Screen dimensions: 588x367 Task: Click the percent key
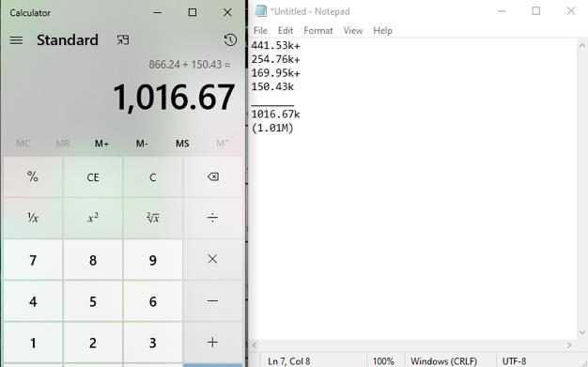pyautogui.click(x=33, y=177)
